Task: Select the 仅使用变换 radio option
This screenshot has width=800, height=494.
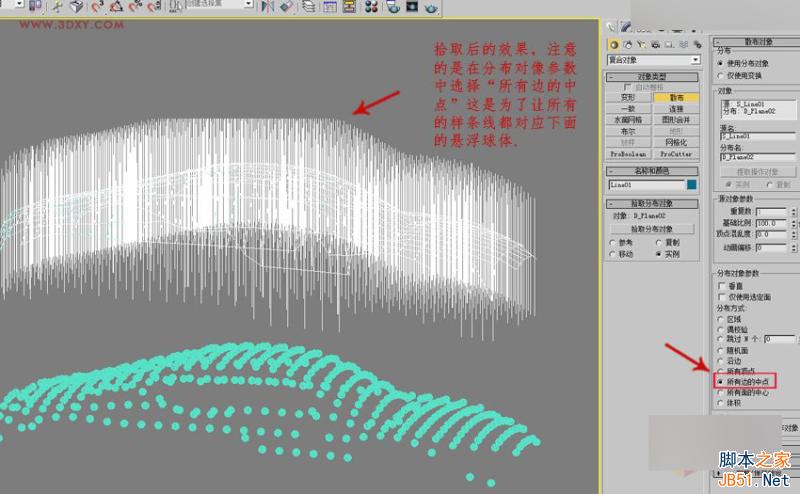Action: click(x=720, y=76)
